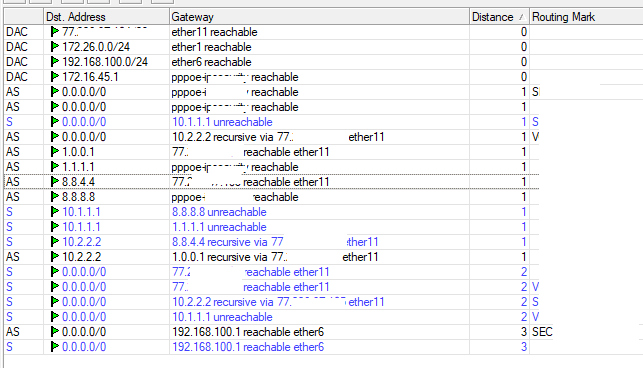Select gateway 'ether1 reachable'
This screenshot has width=643, height=368.
211,47
